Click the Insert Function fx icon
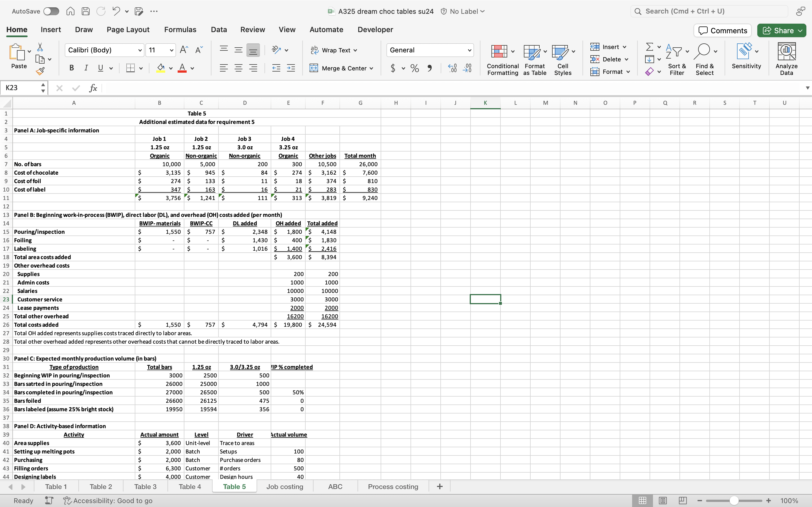 (93, 88)
